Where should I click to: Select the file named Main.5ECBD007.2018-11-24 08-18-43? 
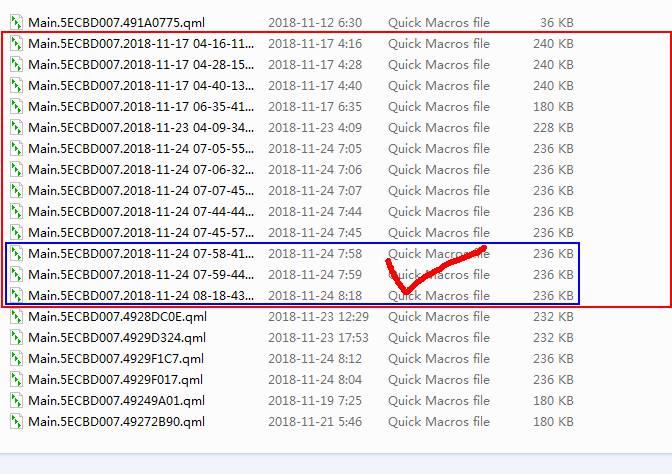pyautogui.click(x=140, y=295)
